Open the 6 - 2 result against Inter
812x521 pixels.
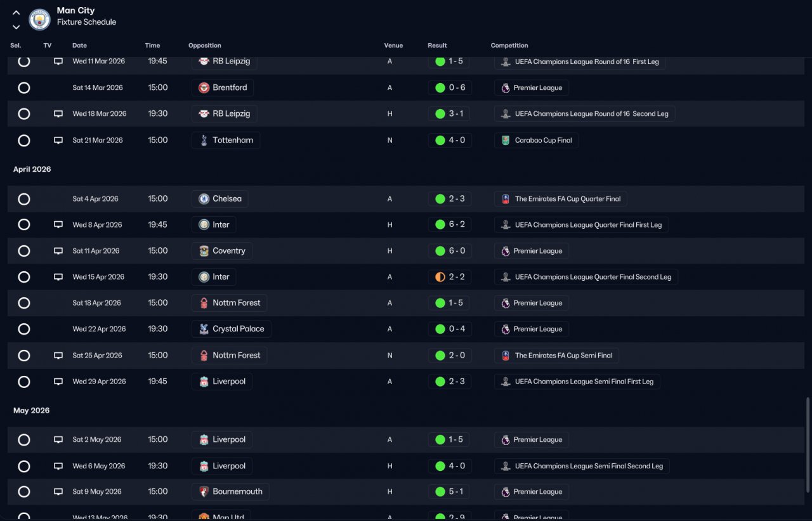point(450,224)
